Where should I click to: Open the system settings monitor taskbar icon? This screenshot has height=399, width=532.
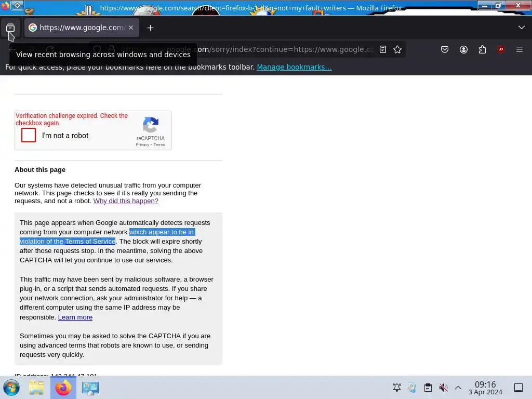tap(90, 388)
